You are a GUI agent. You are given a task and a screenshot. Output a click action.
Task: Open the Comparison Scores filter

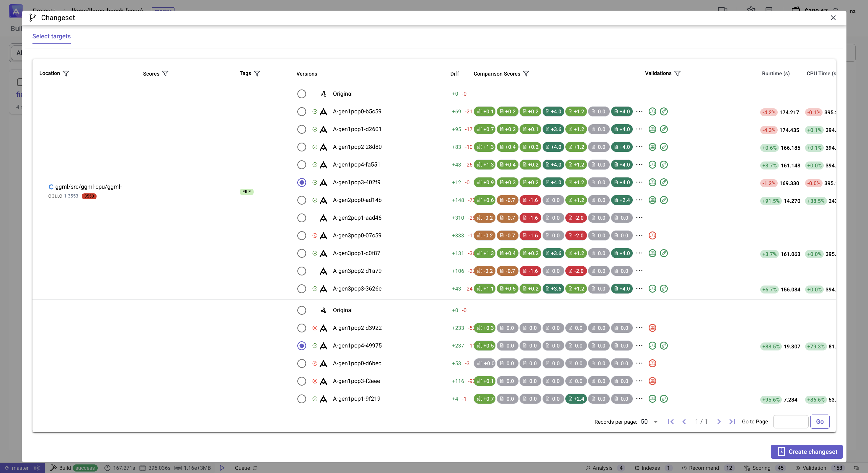point(526,74)
